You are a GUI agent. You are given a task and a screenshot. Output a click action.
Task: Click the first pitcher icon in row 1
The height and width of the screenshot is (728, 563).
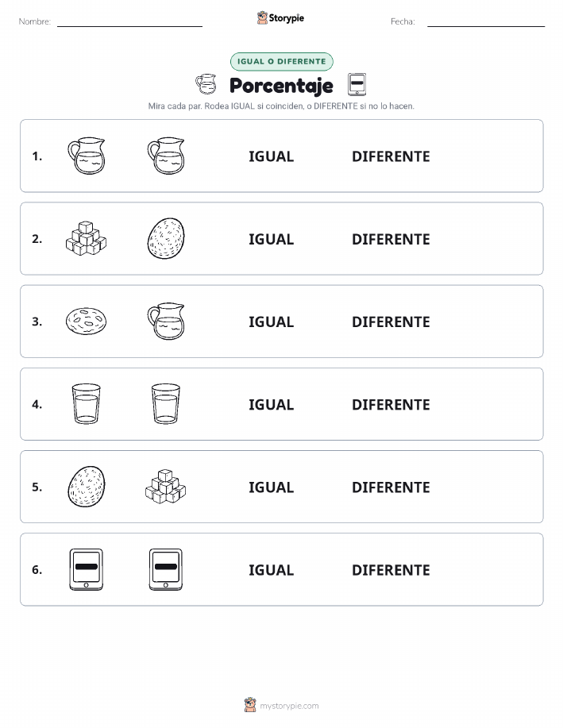[87, 156]
